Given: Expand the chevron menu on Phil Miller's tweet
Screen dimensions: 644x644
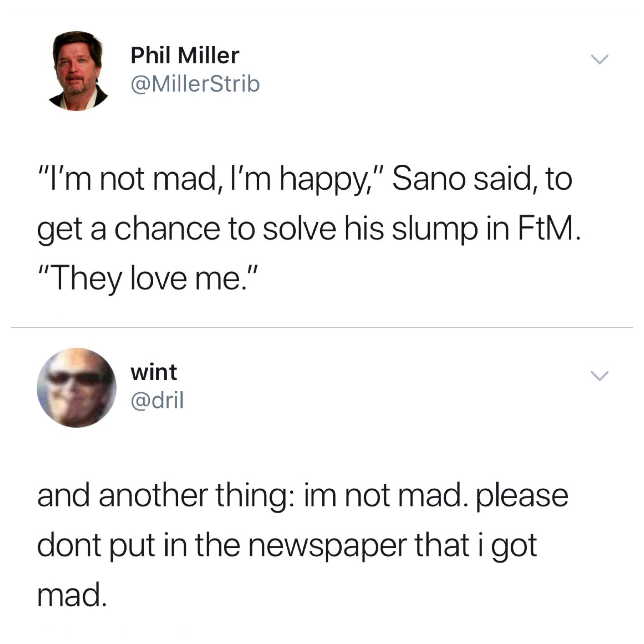Looking at the screenshot, I should [x=600, y=59].
